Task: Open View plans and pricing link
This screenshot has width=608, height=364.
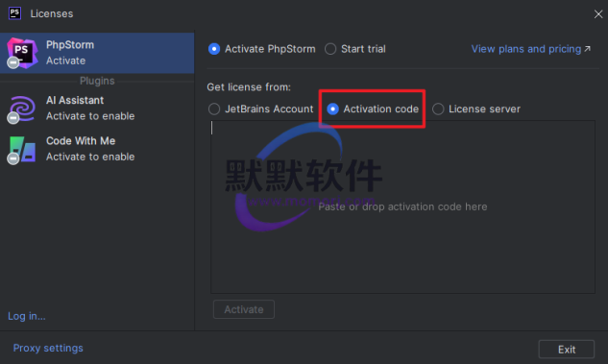Action: 530,49
